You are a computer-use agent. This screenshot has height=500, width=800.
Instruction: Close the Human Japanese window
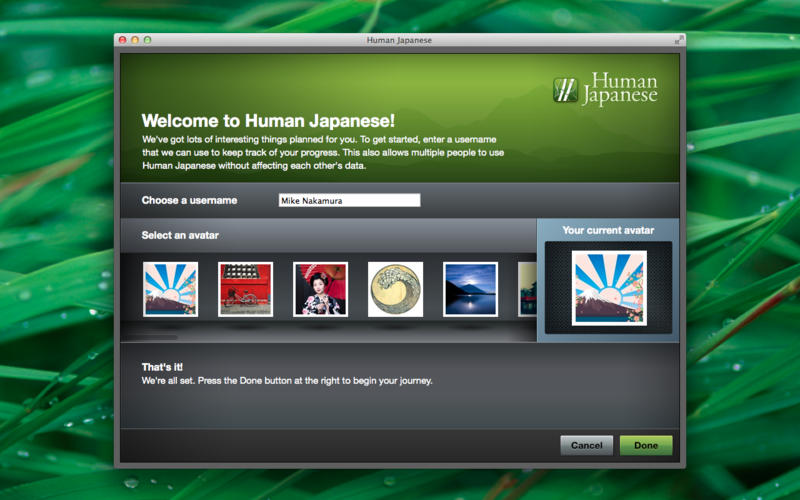pyautogui.click(x=123, y=40)
